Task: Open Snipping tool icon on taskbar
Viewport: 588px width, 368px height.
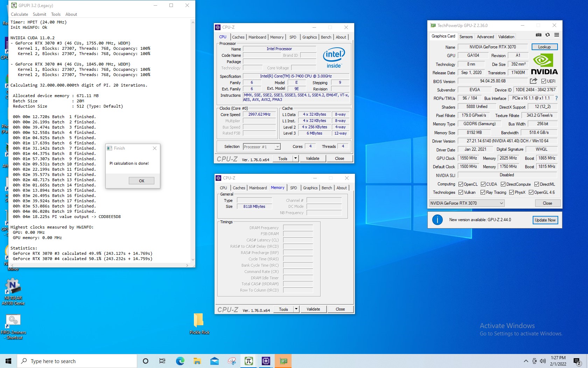Action: (x=232, y=361)
